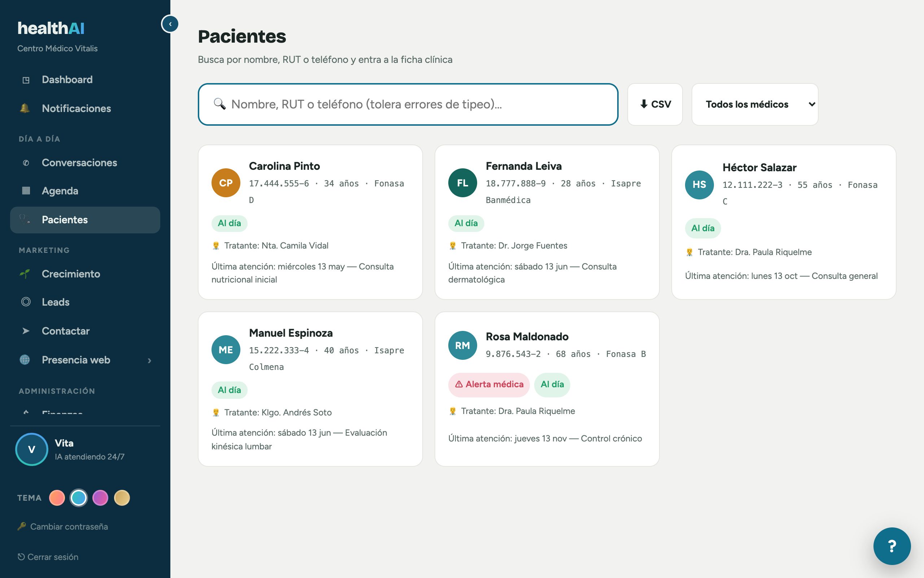Click the FL avatar of Fernanda Leiva
The width and height of the screenshot is (924, 578).
point(462,183)
